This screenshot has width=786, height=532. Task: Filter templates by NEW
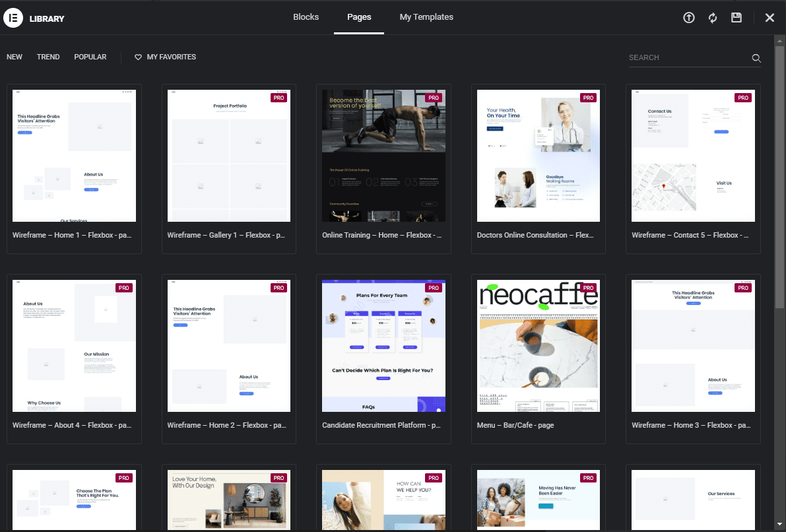click(x=15, y=57)
